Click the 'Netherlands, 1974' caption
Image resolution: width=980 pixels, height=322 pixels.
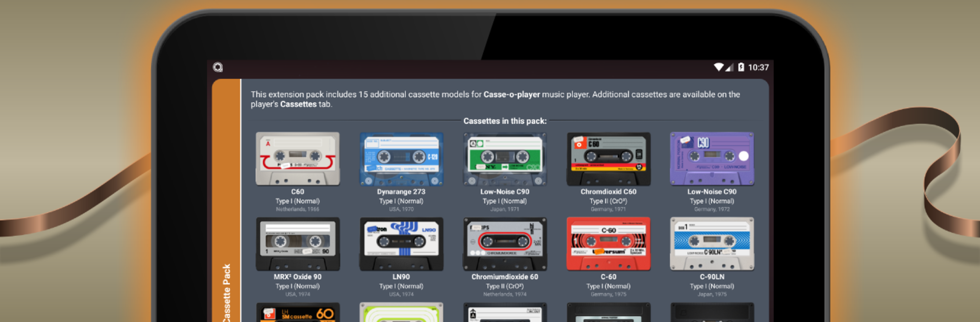click(505, 294)
